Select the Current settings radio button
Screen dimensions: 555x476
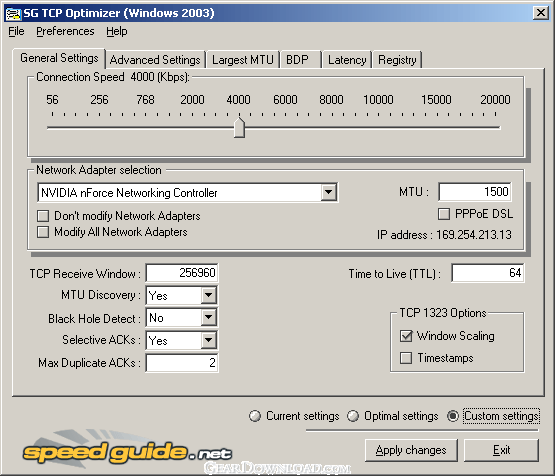coord(255,416)
